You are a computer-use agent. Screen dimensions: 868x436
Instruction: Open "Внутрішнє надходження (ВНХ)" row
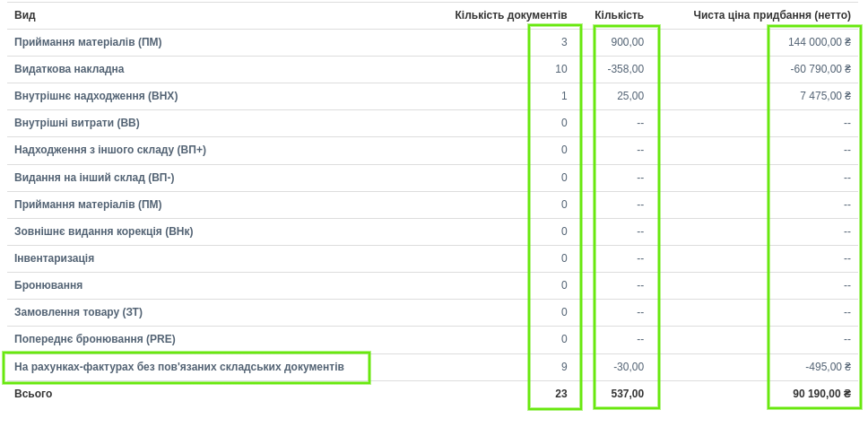(x=96, y=96)
